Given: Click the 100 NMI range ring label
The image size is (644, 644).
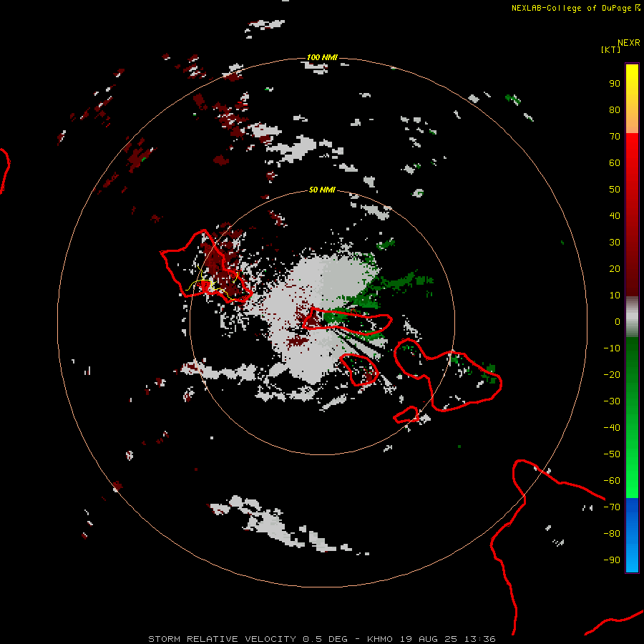Looking at the screenshot, I should click(x=322, y=57).
